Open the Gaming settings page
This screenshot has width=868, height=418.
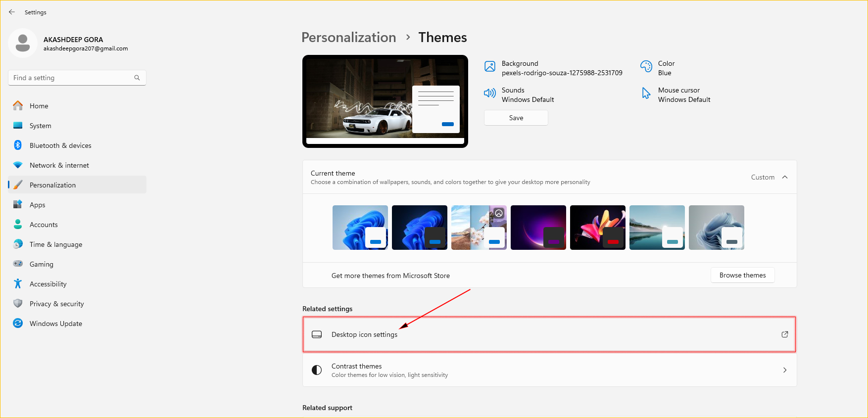pyautogui.click(x=42, y=264)
